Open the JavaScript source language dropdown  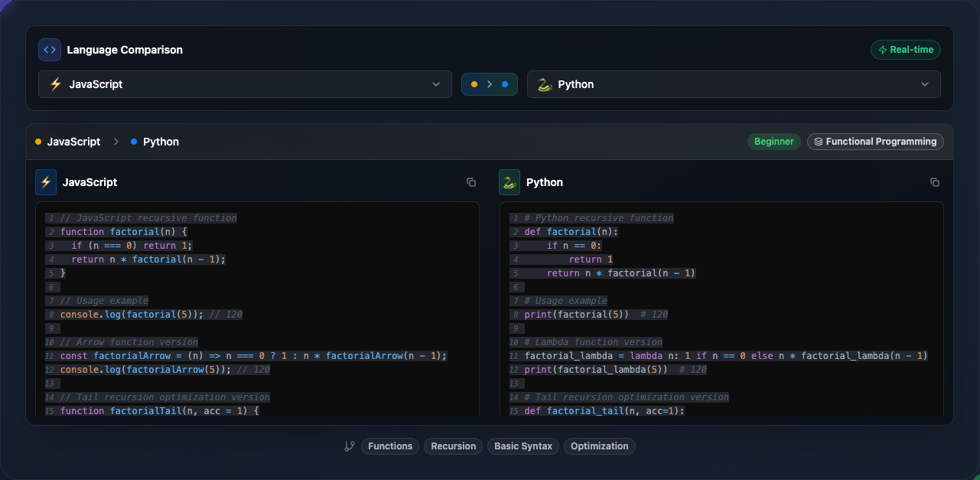pyautogui.click(x=245, y=84)
